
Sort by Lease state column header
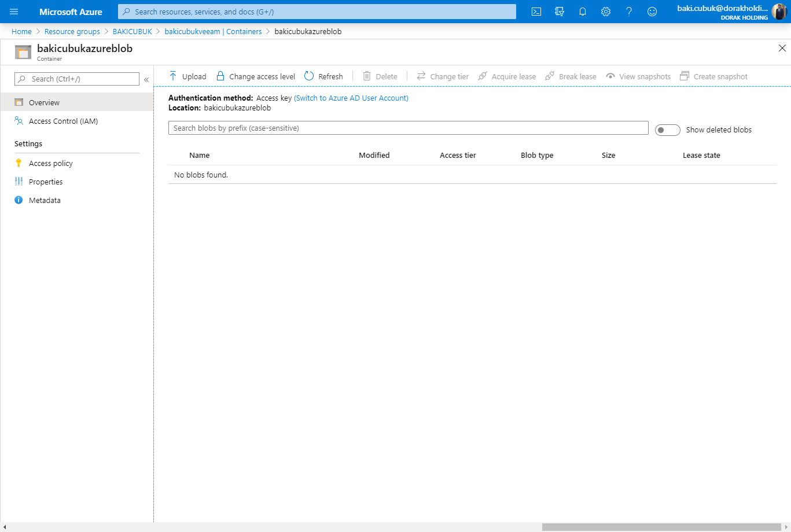coord(701,155)
